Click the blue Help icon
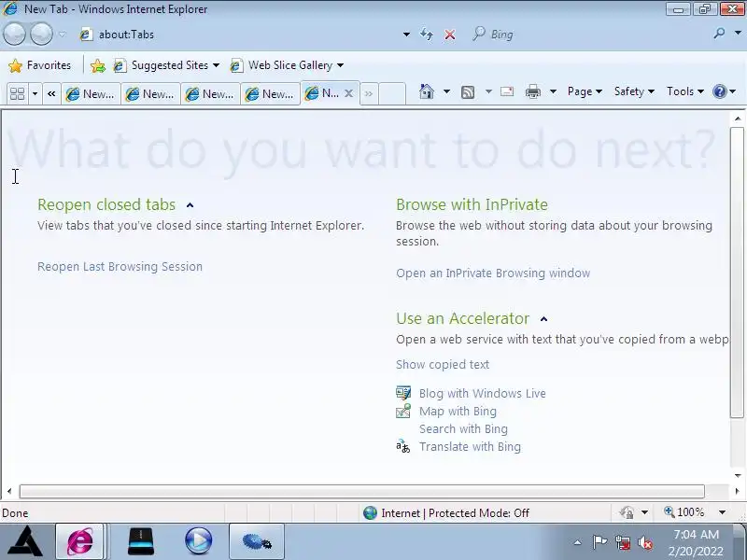This screenshot has width=747, height=560. [719, 91]
